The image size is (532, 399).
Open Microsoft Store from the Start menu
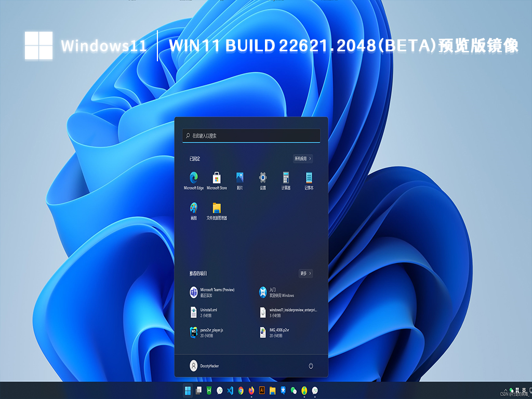(x=217, y=178)
